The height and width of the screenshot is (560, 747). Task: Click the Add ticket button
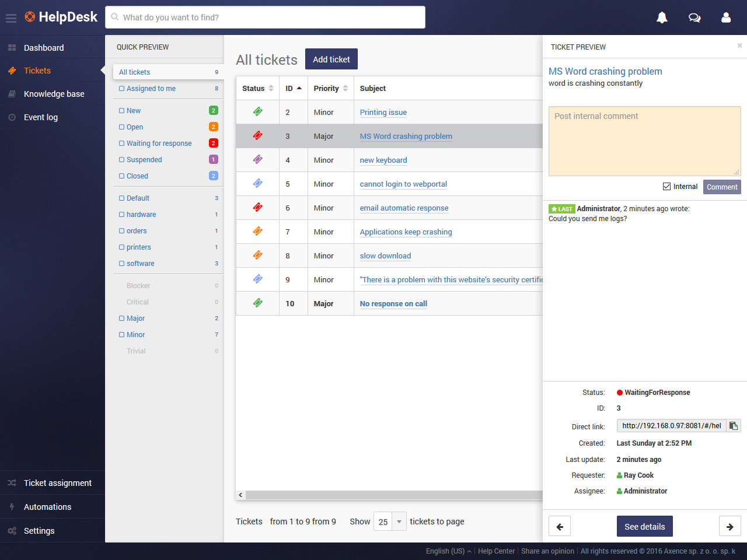[x=331, y=60]
